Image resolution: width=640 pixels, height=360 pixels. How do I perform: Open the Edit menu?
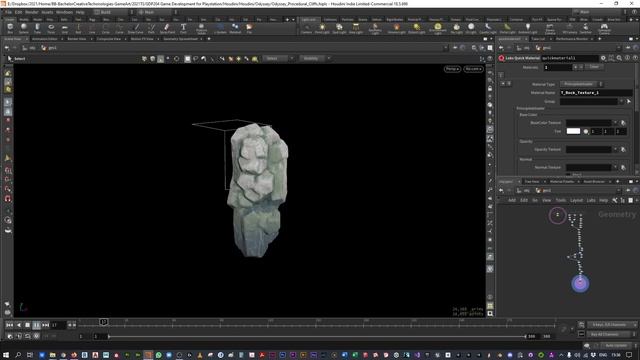pos(19,12)
